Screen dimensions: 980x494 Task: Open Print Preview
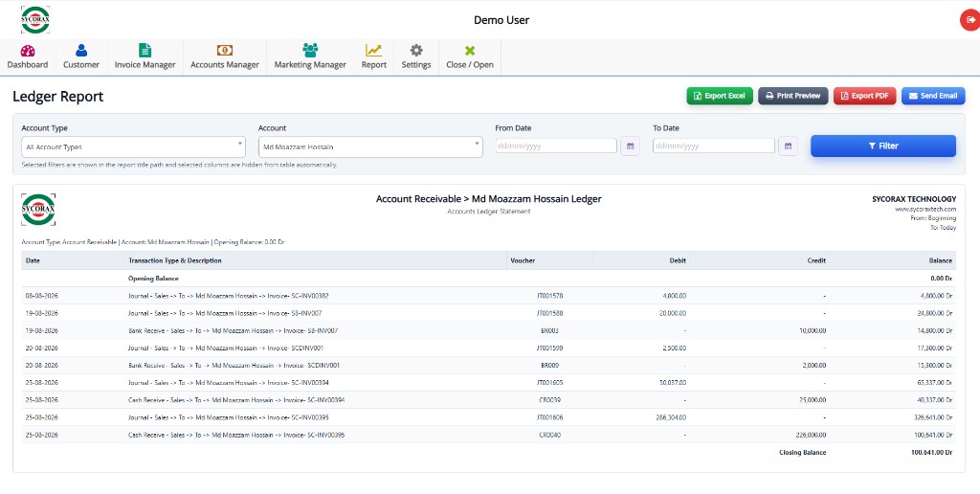(793, 96)
